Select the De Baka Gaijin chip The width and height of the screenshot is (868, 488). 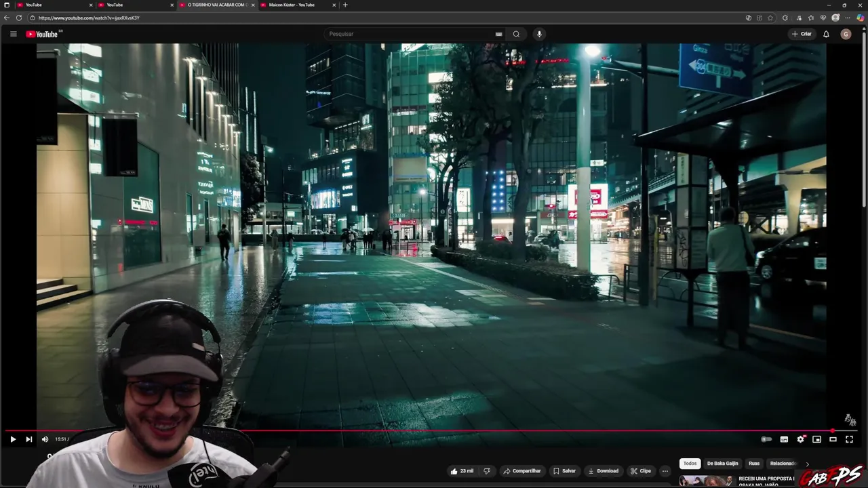(x=722, y=464)
